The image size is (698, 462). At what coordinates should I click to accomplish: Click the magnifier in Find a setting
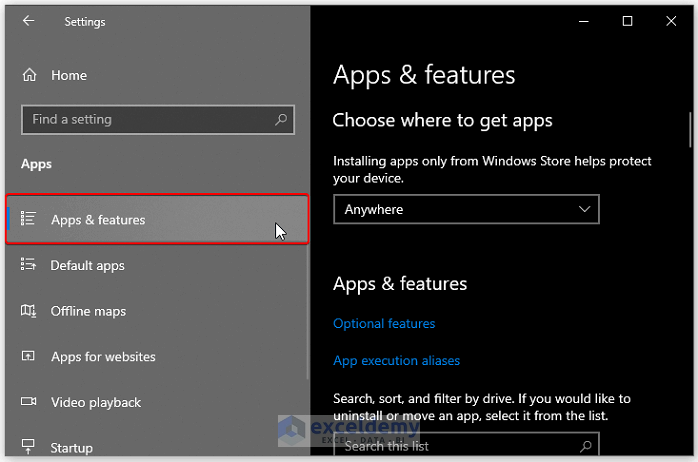click(282, 120)
